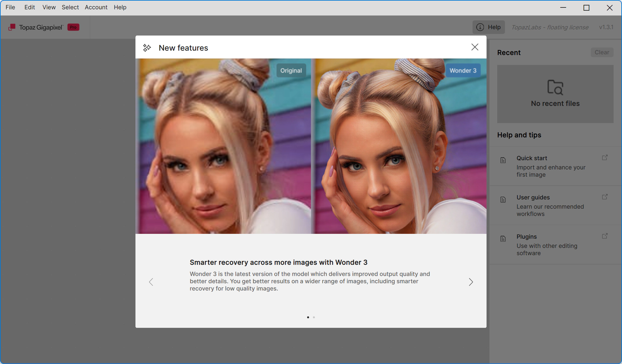Open the Edit menu
The height and width of the screenshot is (364, 622).
click(29, 7)
